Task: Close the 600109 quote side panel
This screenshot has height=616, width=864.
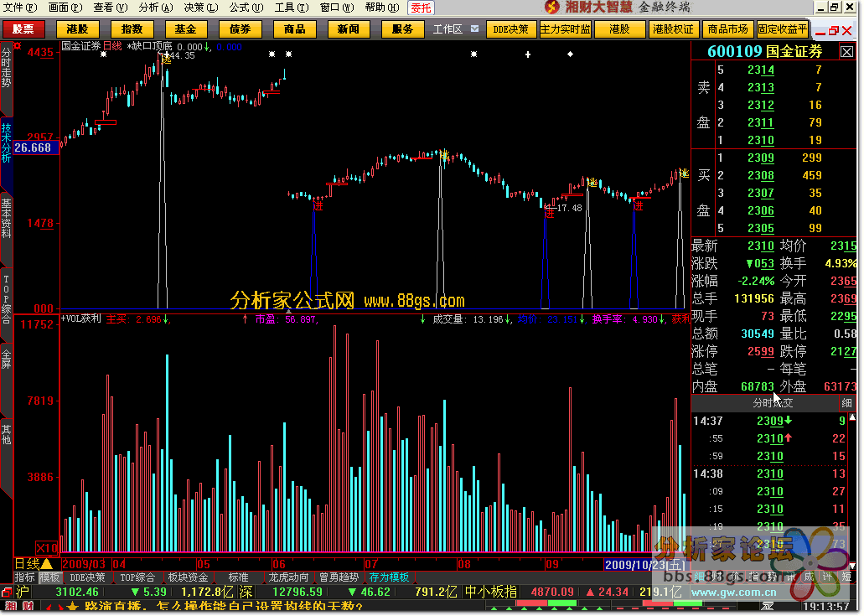Action: tap(846, 52)
